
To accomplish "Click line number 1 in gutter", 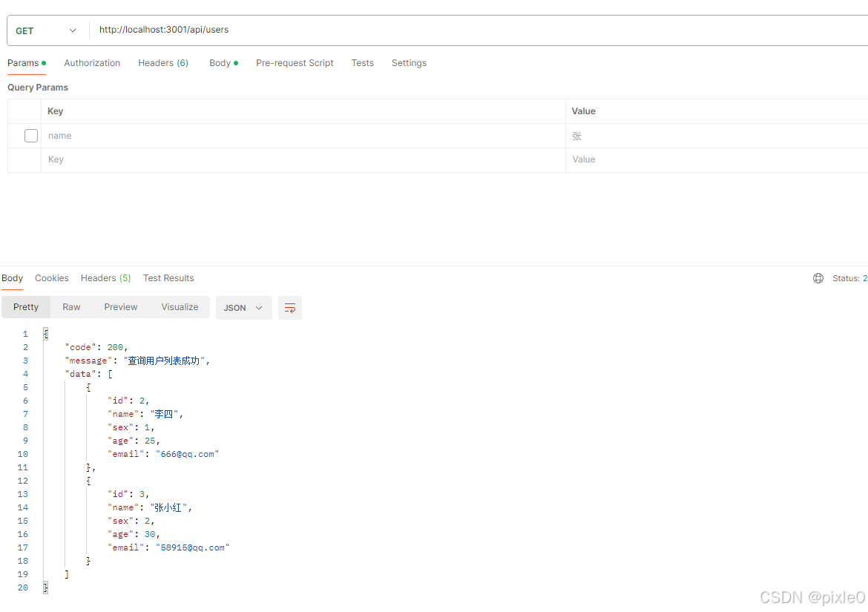I will (x=25, y=335).
